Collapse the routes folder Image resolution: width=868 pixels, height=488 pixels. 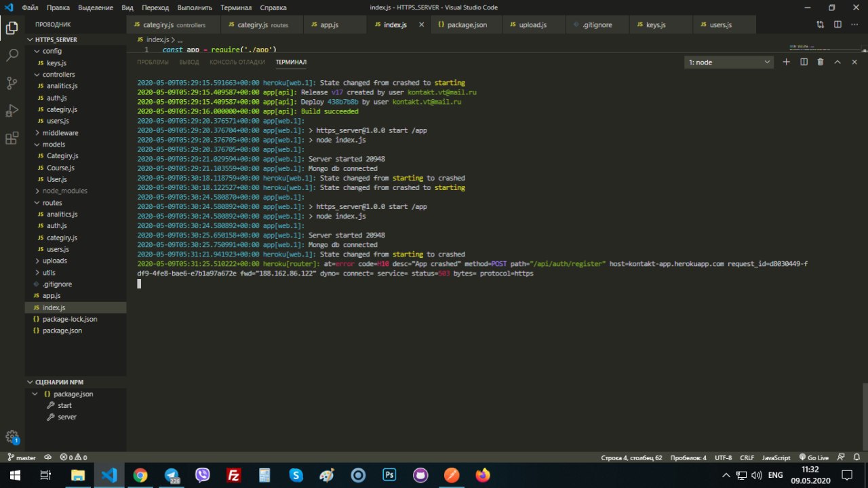(75, 202)
